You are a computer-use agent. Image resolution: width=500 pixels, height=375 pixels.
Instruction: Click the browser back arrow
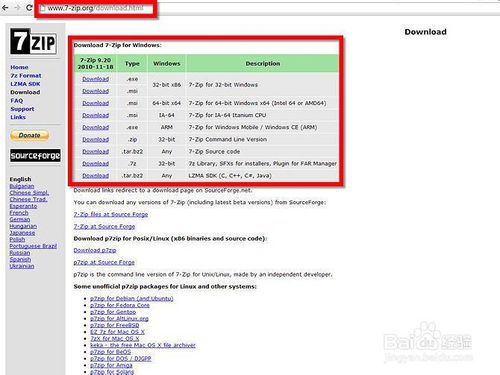5,7
